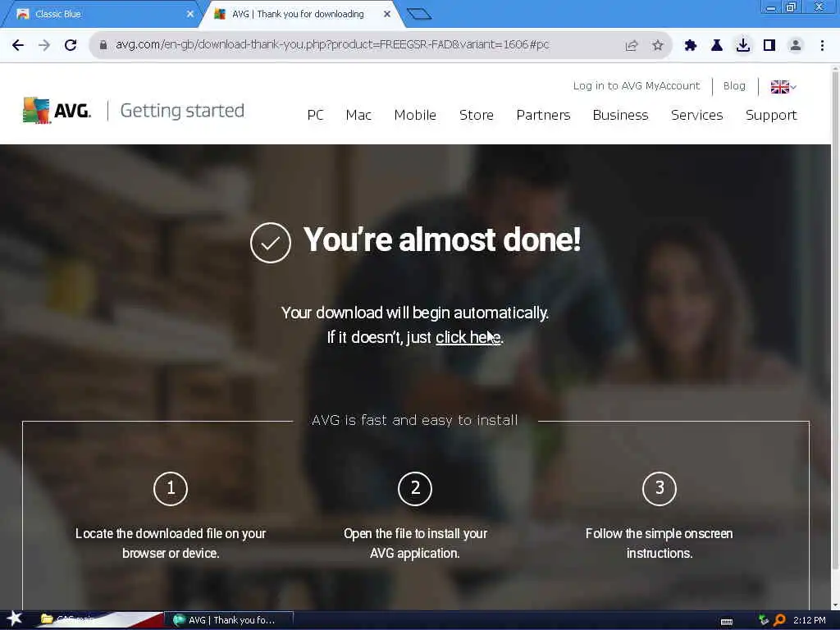Image resolution: width=840 pixels, height=630 pixels.
Task: Select the AVG Thank you taskbar window button
Action: [x=230, y=620]
